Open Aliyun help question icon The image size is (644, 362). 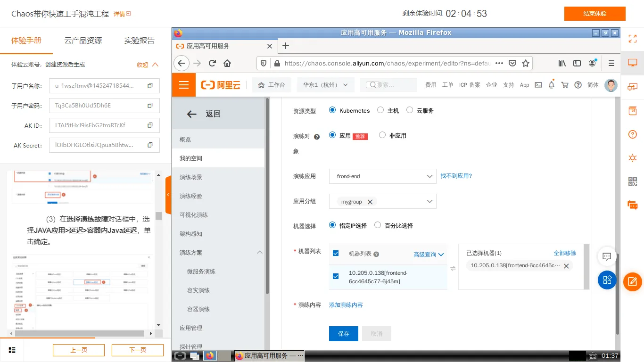578,85
